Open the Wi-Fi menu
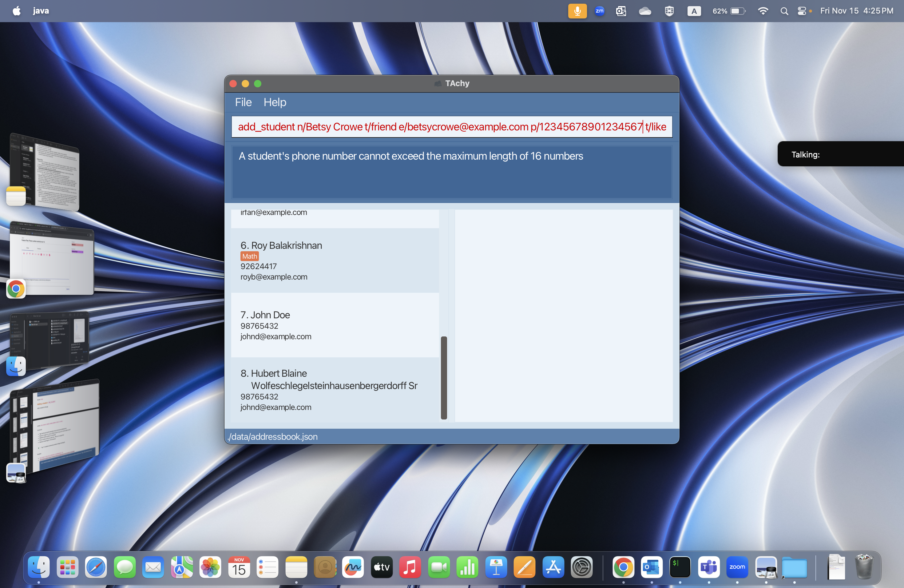Screen dimensions: 904x588 pos(763,11)
